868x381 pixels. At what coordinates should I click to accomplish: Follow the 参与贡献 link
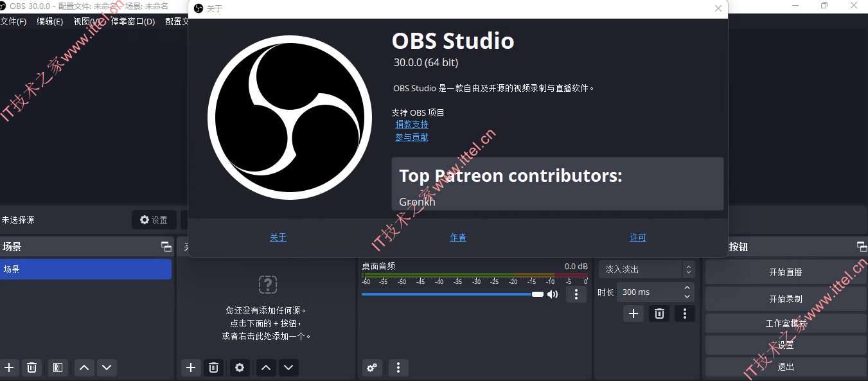point(412,137)
